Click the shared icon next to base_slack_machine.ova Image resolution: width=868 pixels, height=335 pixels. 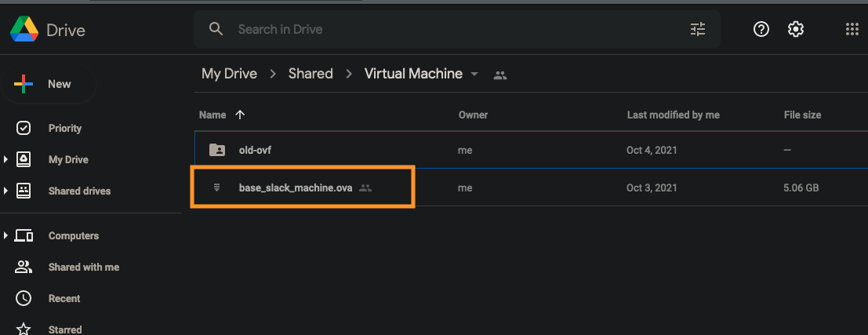pos(365,188)
